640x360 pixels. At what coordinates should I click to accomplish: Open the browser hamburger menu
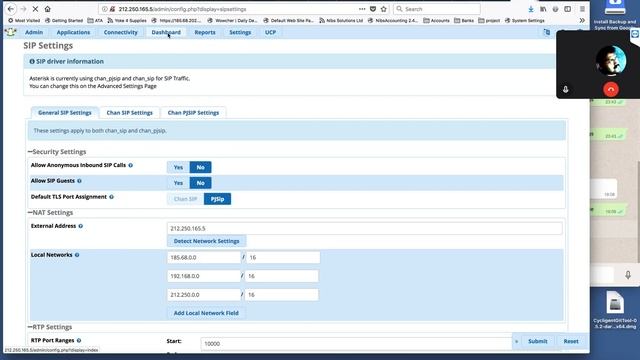coord(582,9)
